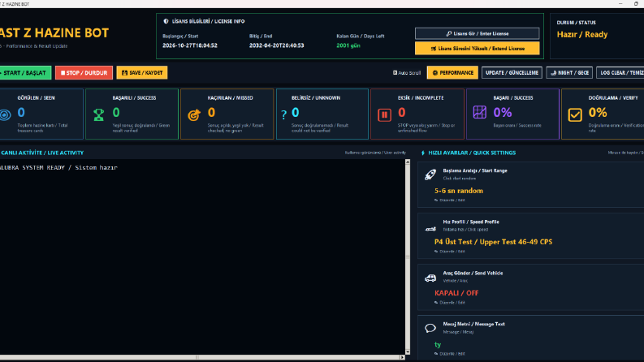Click the trophy icon in Success card
Image resolution: width=644 pixels, height=362 pixels.
coord(98,114)
